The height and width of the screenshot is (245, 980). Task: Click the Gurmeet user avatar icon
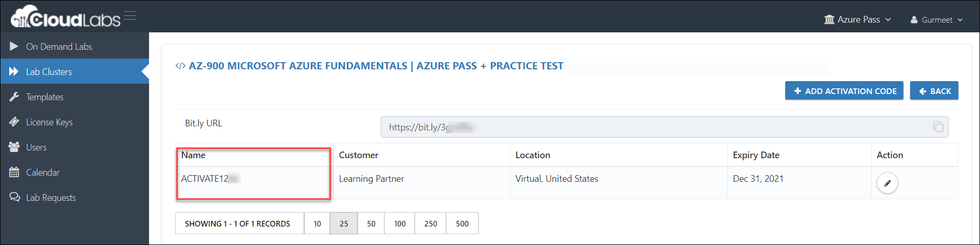[914, 20]
